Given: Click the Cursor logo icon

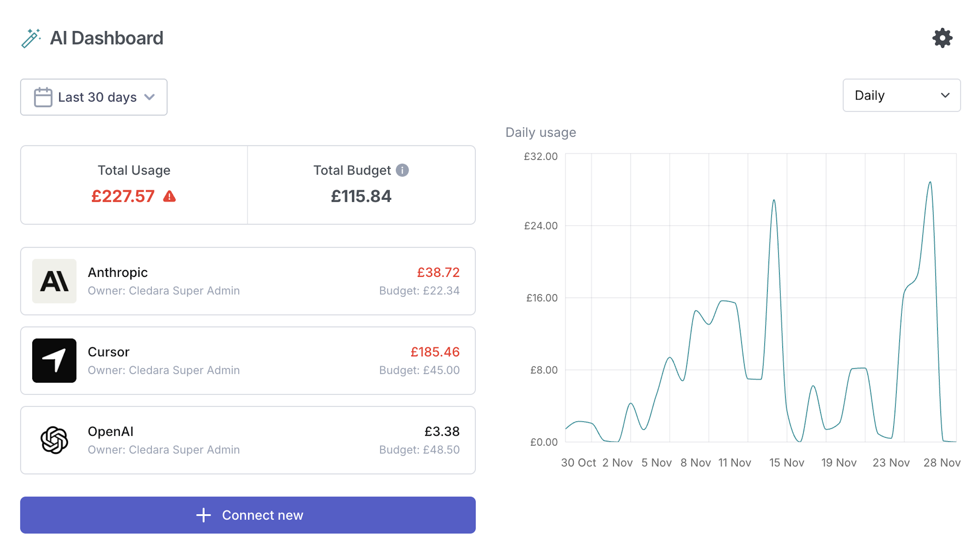Looking at the screenshot, I should 55,361.
